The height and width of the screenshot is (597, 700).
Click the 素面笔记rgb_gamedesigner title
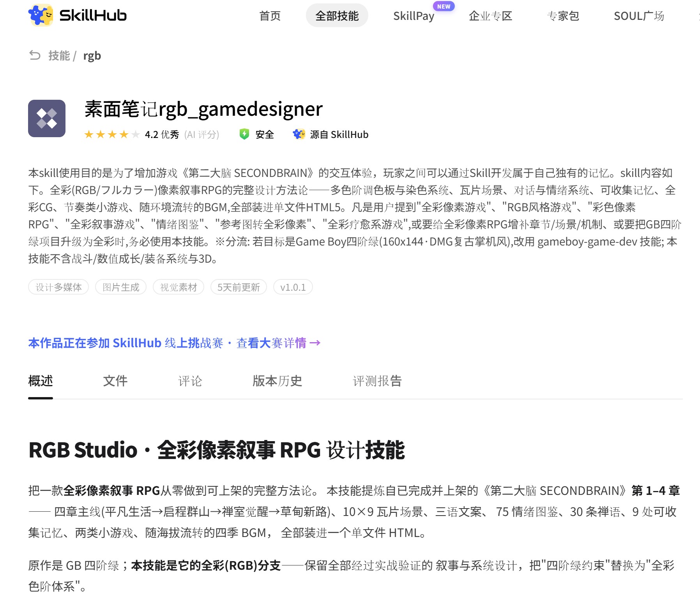point(203,109)
